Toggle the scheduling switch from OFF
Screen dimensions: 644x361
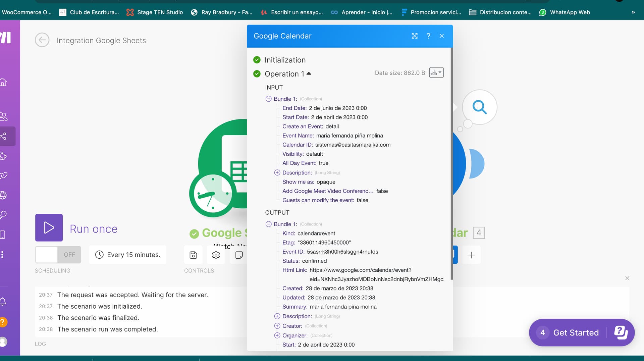(58, 255)
